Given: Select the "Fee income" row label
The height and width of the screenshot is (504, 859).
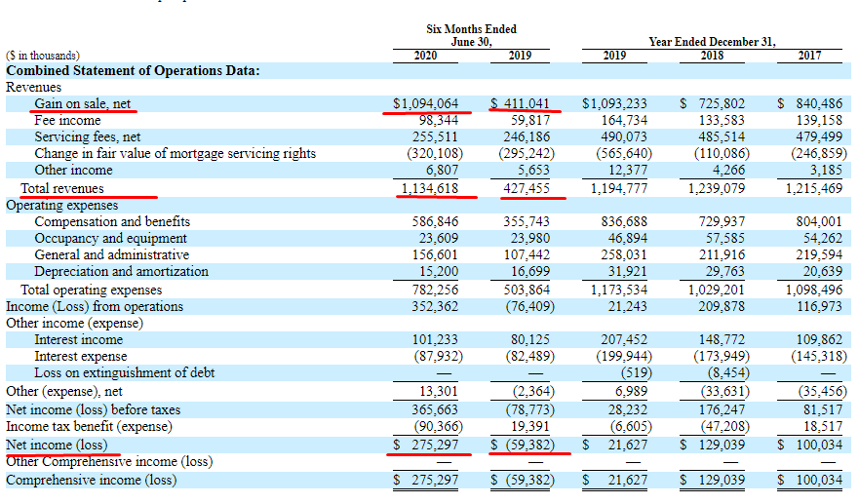Looking at the screenshot, I should pos(67,120).
